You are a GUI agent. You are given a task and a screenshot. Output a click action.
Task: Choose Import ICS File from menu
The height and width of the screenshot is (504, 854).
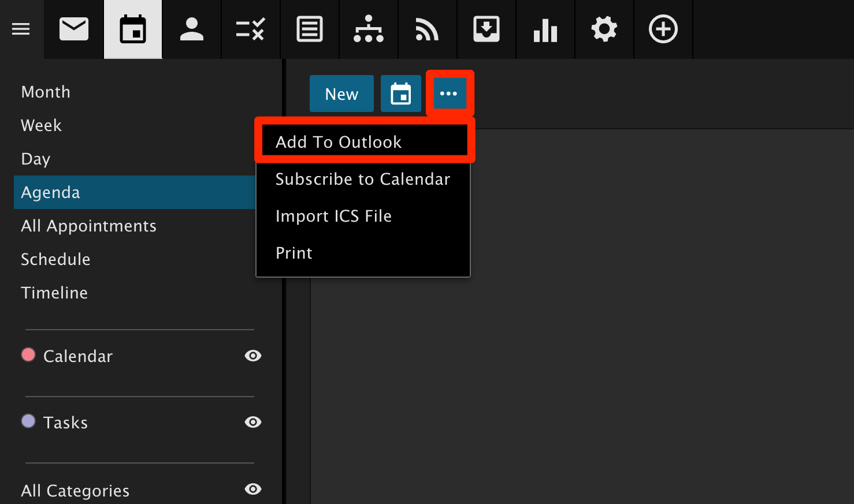coord(333,216)
